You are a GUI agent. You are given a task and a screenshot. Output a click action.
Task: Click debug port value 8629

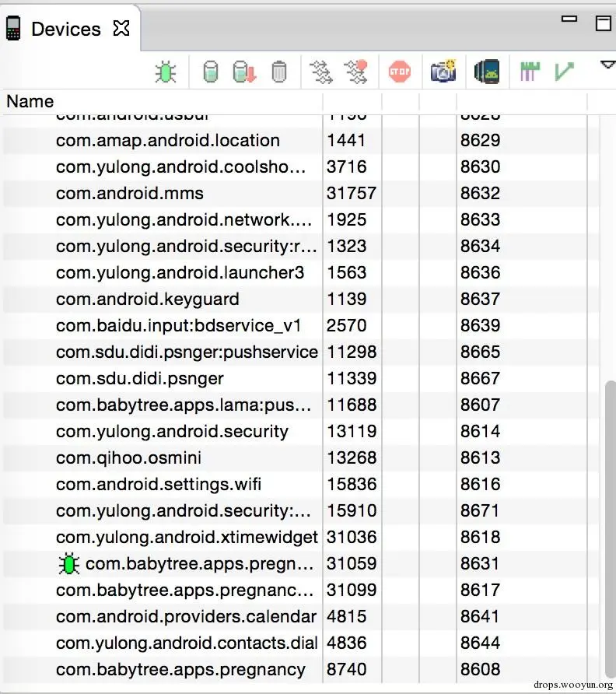(x=480, y=141)
